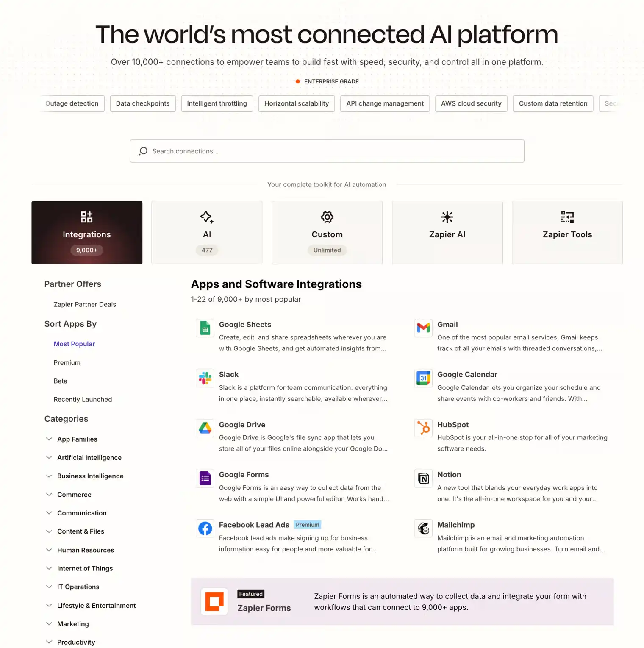Open the Google Sheets app icon
Screen dimensions: 644x648
pyautogui.click(x=205, y=328)
